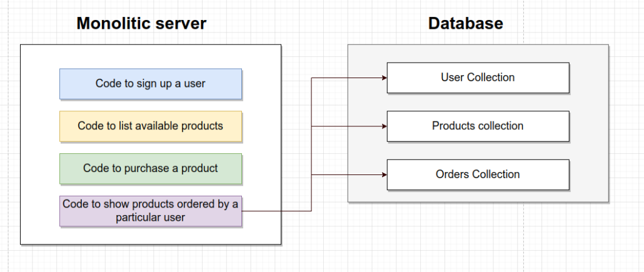Select the 'Code to list available products' box

(x=151, y=126)
